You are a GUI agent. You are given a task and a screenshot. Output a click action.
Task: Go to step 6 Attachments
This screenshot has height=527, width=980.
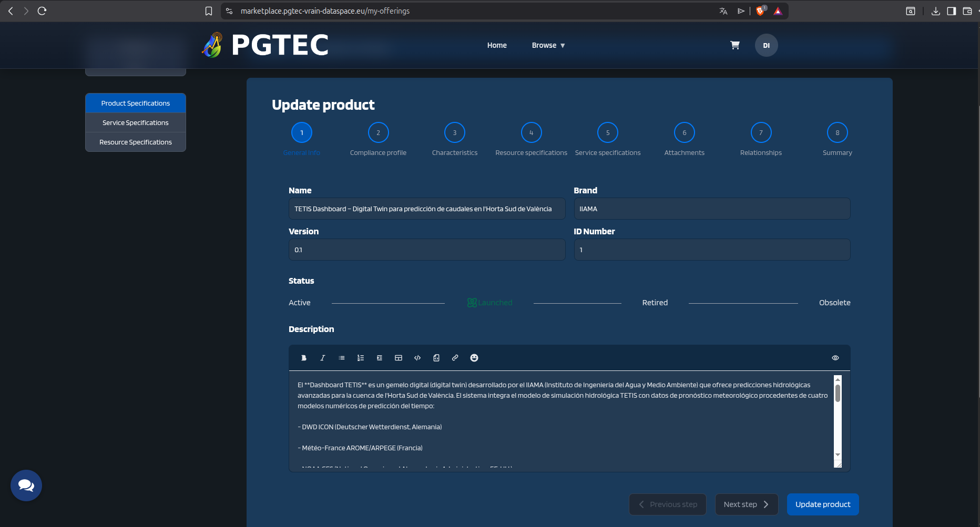[685, 132]
